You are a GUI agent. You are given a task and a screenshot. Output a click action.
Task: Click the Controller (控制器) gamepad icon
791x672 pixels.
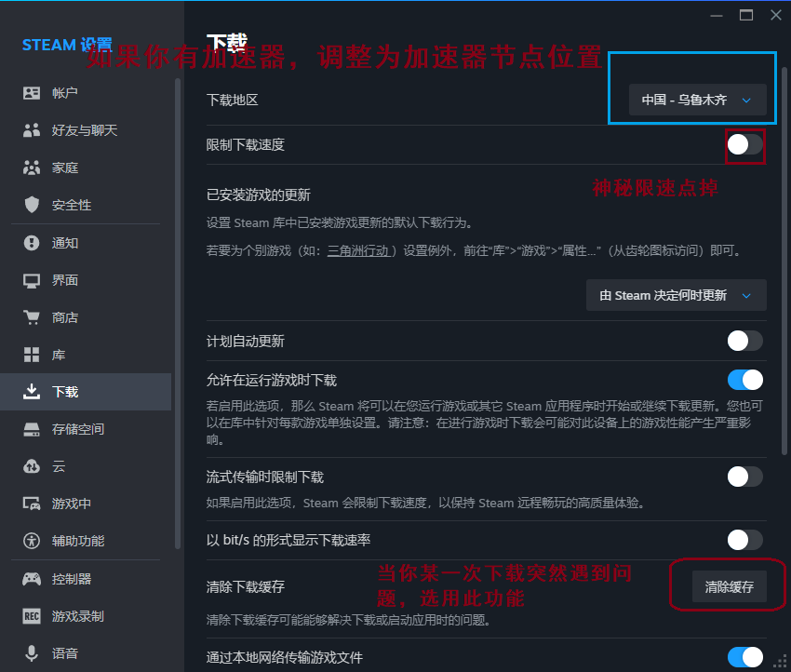click(32, 579)
